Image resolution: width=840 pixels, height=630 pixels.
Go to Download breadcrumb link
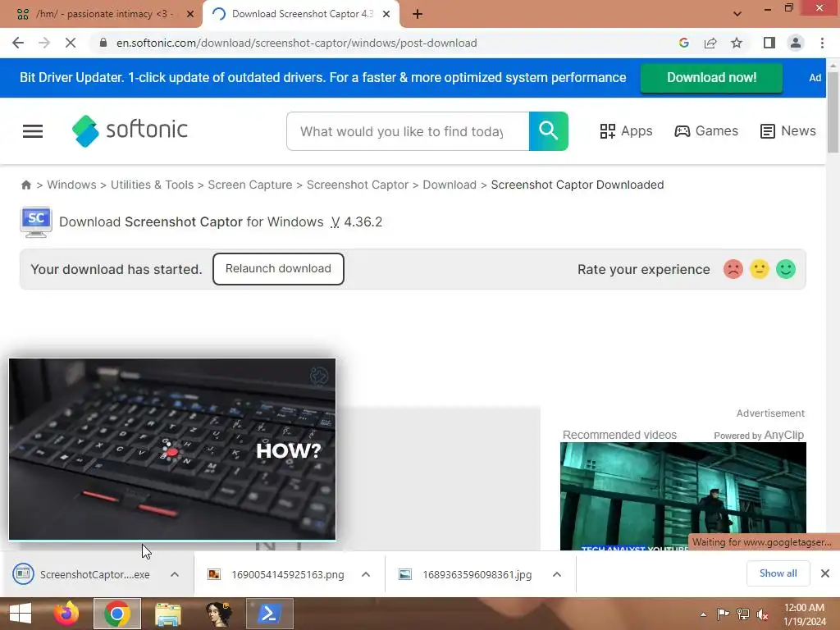450,185
